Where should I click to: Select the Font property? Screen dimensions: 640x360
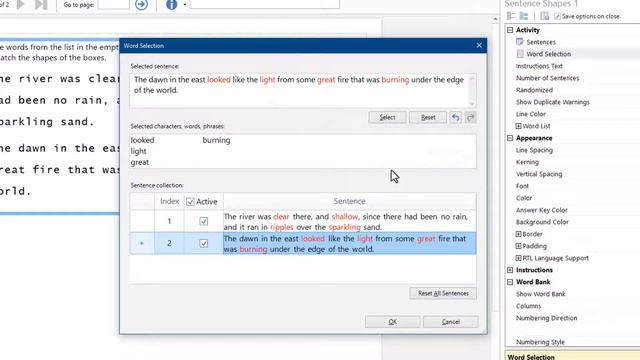click(x=522, y=186)
